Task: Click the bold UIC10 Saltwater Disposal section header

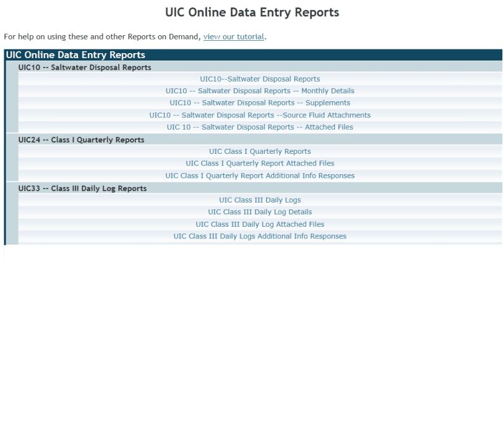Action: click(85, 67)
